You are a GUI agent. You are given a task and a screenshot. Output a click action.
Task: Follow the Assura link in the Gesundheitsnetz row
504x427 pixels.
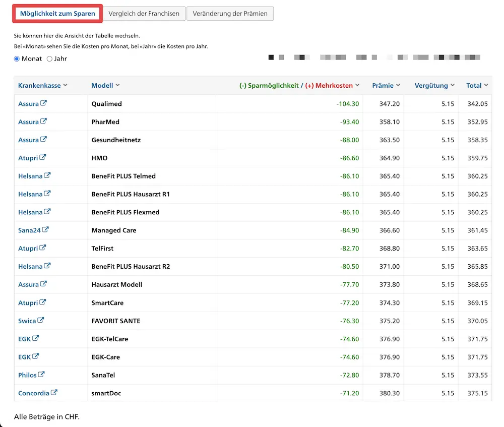(28, 140)
